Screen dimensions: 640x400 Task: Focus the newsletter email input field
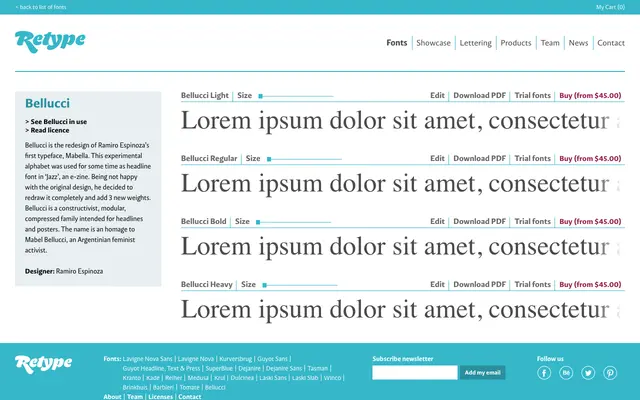point(415,373)
